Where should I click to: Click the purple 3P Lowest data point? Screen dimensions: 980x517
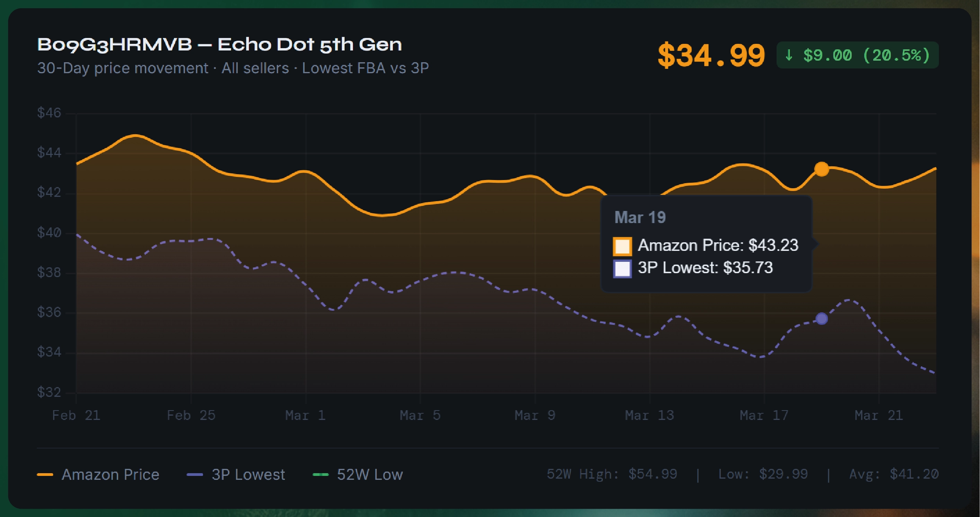822,319
